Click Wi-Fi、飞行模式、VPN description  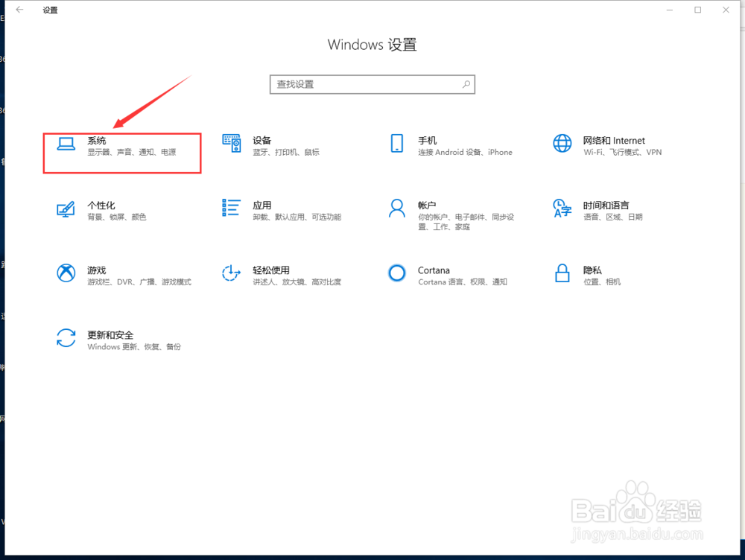(x=622, y=152)
